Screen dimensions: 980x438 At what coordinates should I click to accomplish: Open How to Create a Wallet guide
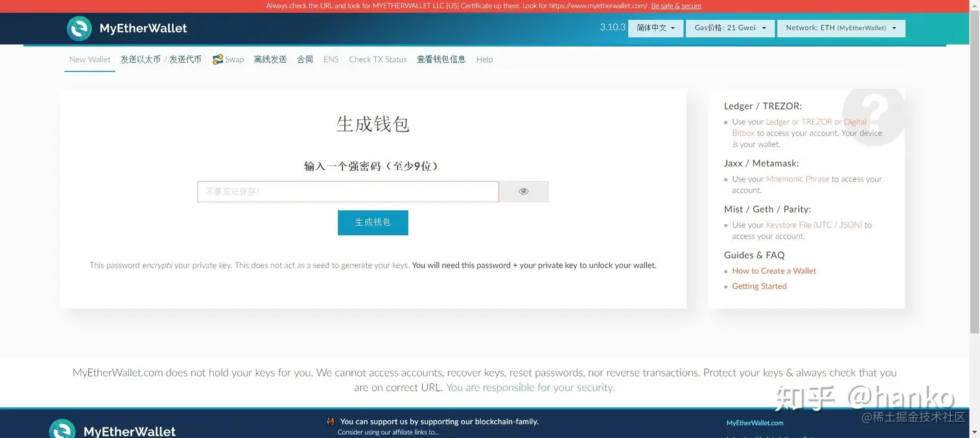coord(774,271)
